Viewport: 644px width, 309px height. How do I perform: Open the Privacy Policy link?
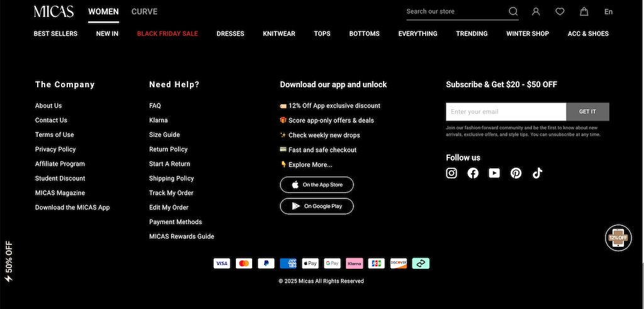[55, 149]
